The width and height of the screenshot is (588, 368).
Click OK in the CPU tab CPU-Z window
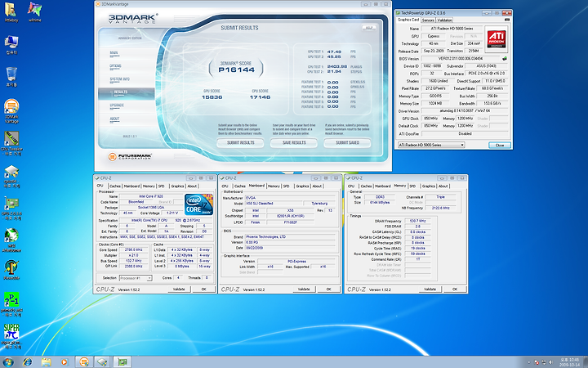pyautogui.click(x=203, y=289)
